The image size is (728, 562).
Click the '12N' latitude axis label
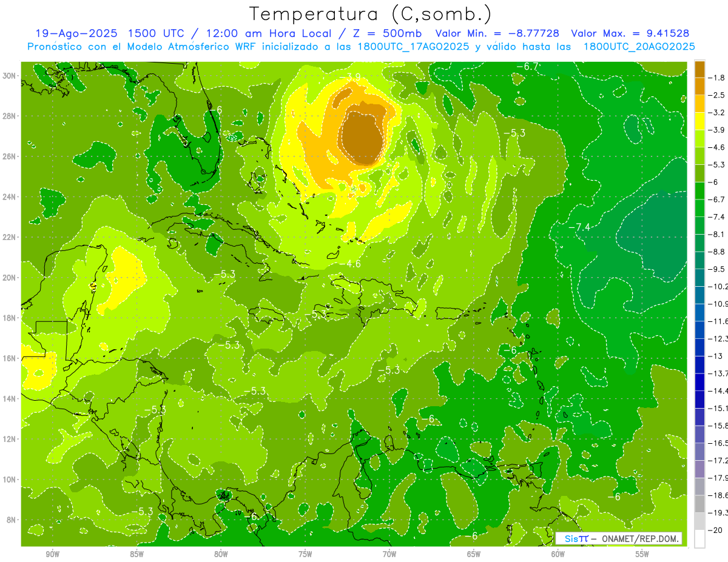pyautogui.click(x=8, y=439)
